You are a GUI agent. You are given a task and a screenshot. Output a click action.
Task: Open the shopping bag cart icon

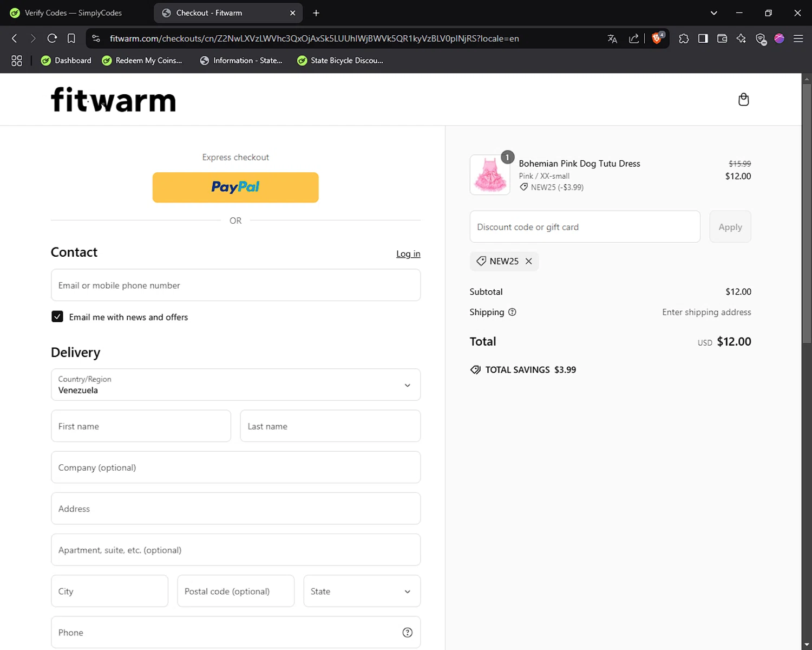click(743, 100)
